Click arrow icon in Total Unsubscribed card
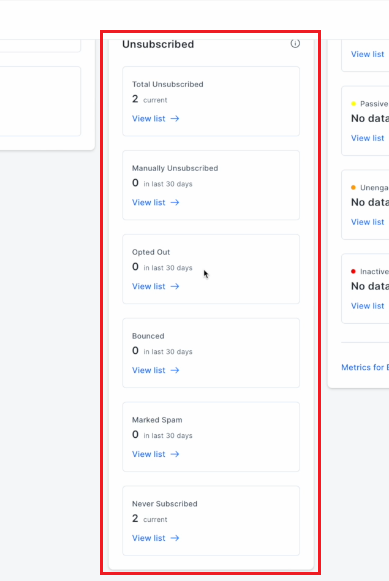 coord(175,119)
